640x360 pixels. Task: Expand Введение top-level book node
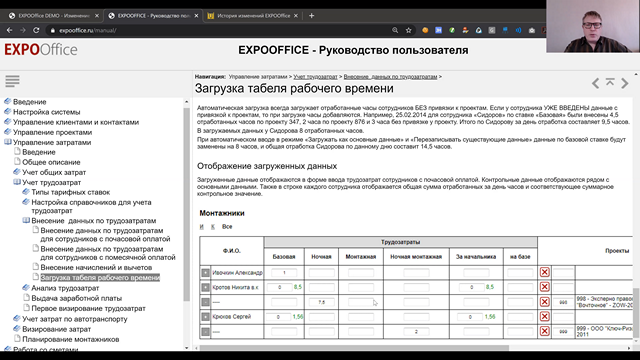(7, 101)
